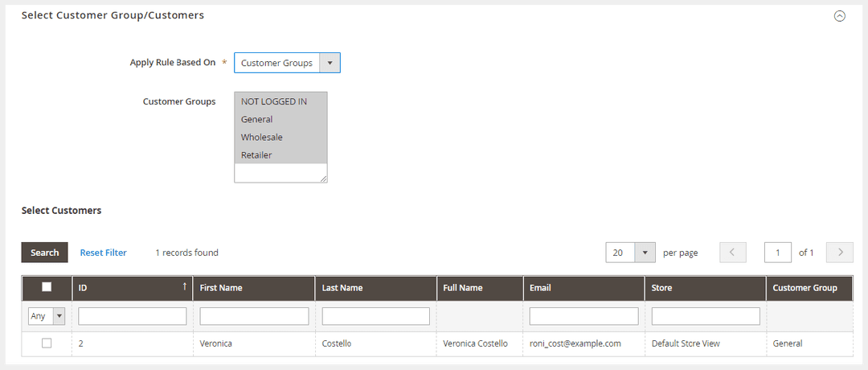This screenshot has height=370, width=868.
Task: Go to previous page arrow
Action: (x=732, y=253)
